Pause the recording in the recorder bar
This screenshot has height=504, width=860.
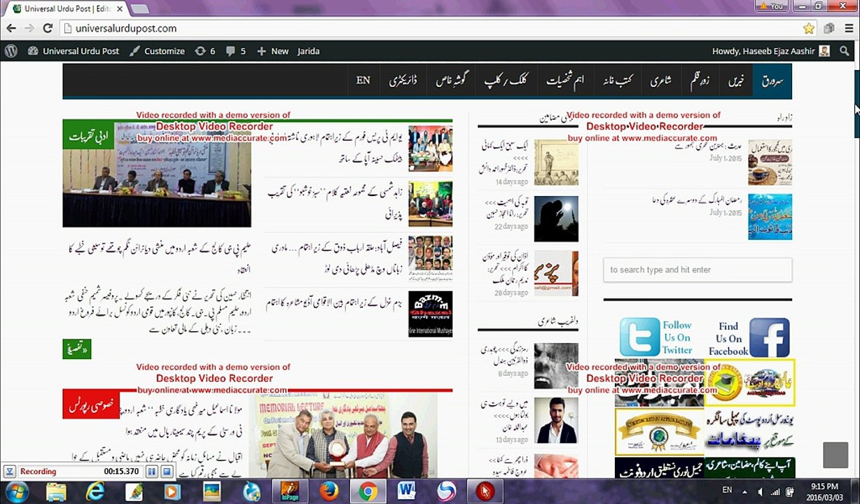[x=152, y=472]
